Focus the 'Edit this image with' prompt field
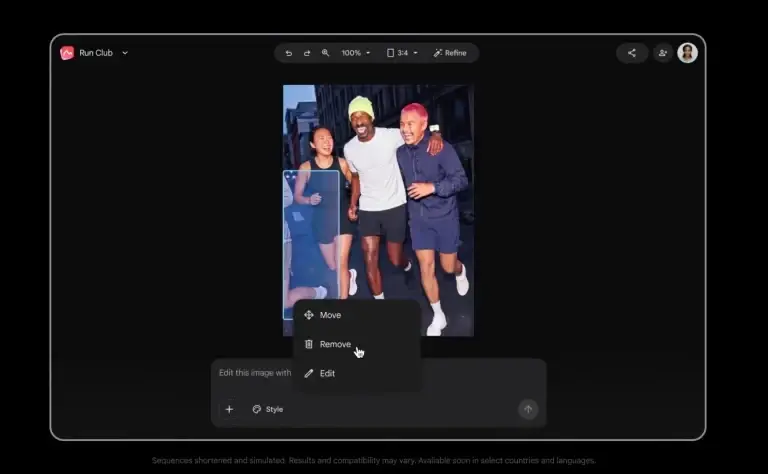This screenshot has height=474, width=768. [255, 373]
